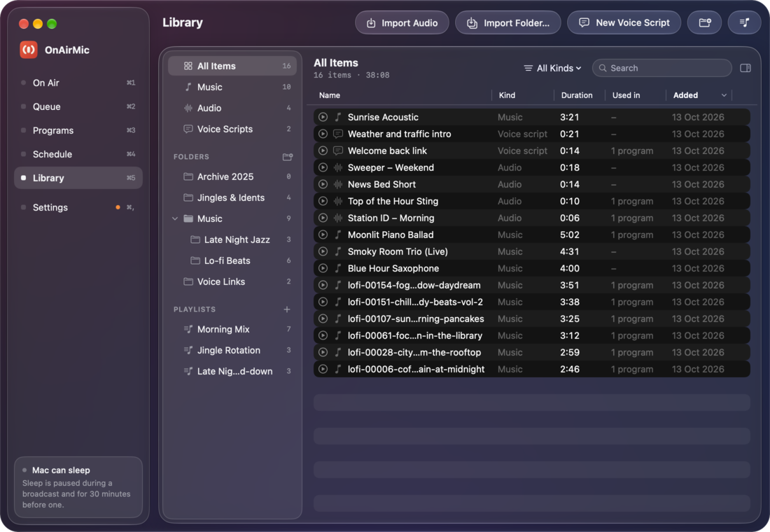Viewport: 770px width, 532px height.
Task: Click Import Audio button
Action: click(x=402, y=22)
